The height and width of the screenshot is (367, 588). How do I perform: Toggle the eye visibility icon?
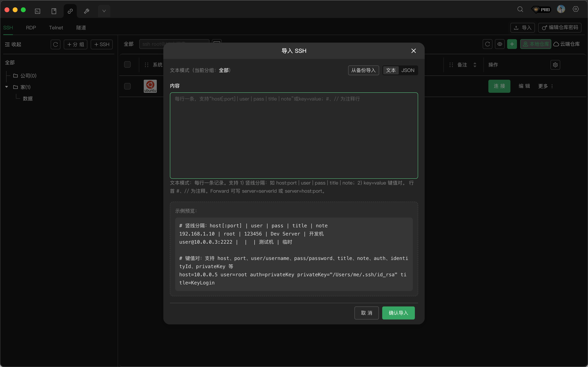point(500,44)
